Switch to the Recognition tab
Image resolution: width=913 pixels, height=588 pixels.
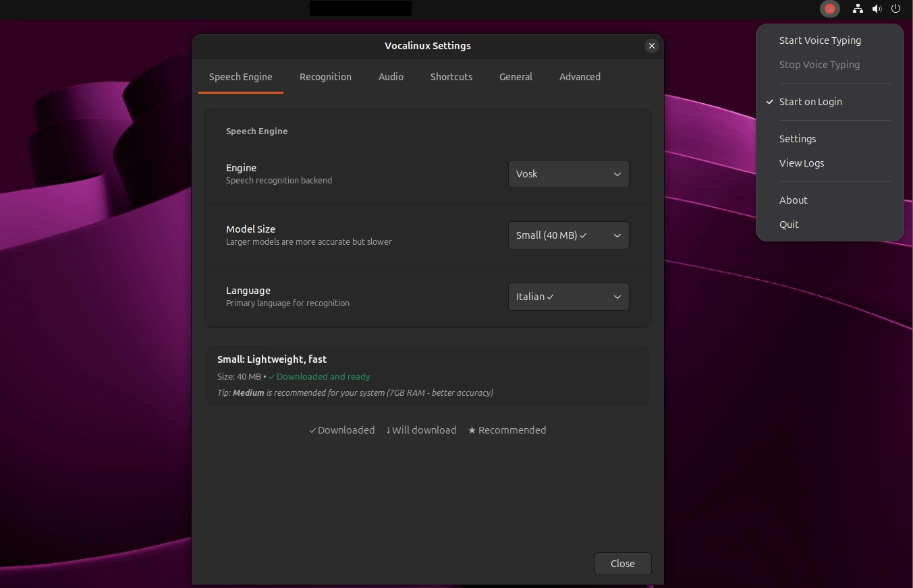(x=325, y=77)
